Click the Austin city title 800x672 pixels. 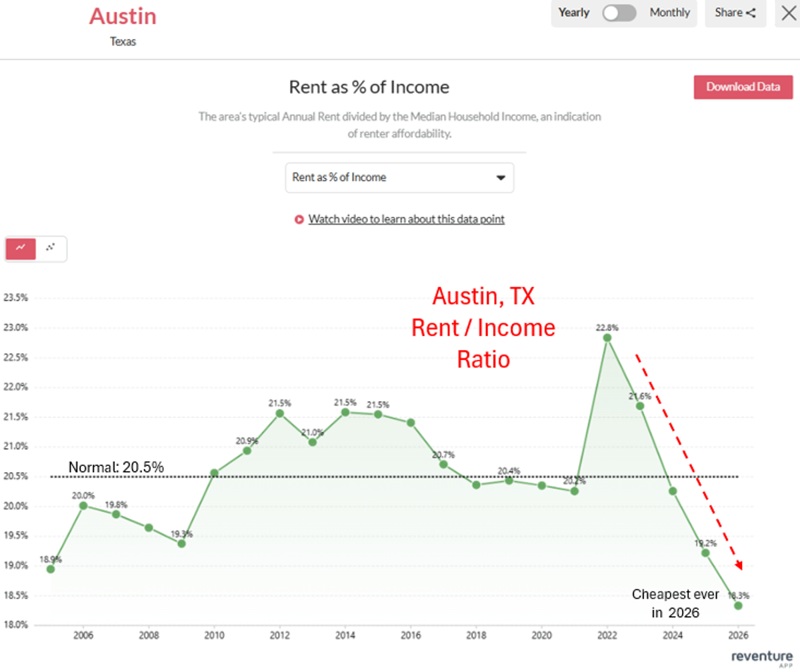click(x=123, y=17)
